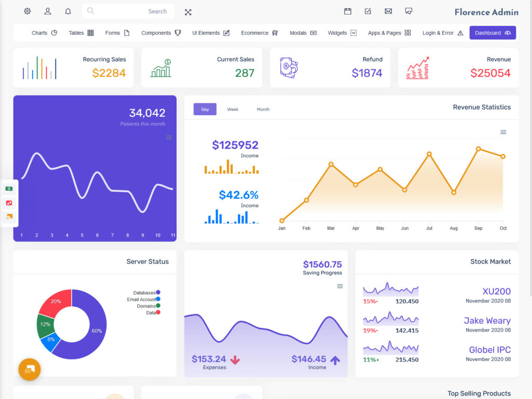Open the Revenue Statistics chart options menu

(x=503, y=132)
